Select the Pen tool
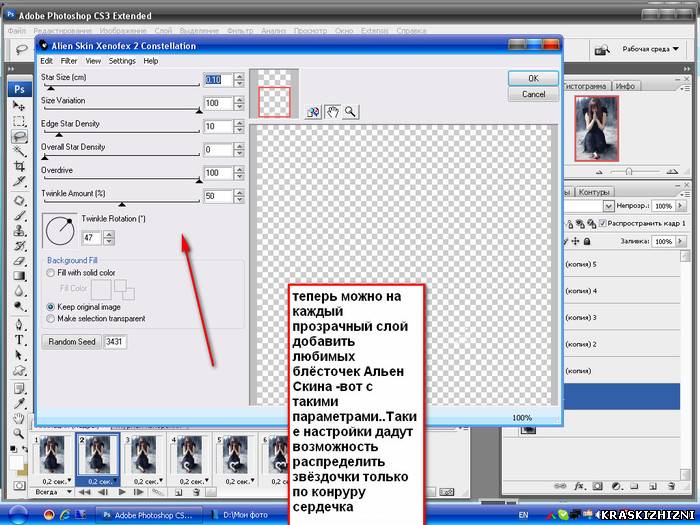Image resolution: width=700 pixels, height=525 pixels. click(x=19, y=325)
